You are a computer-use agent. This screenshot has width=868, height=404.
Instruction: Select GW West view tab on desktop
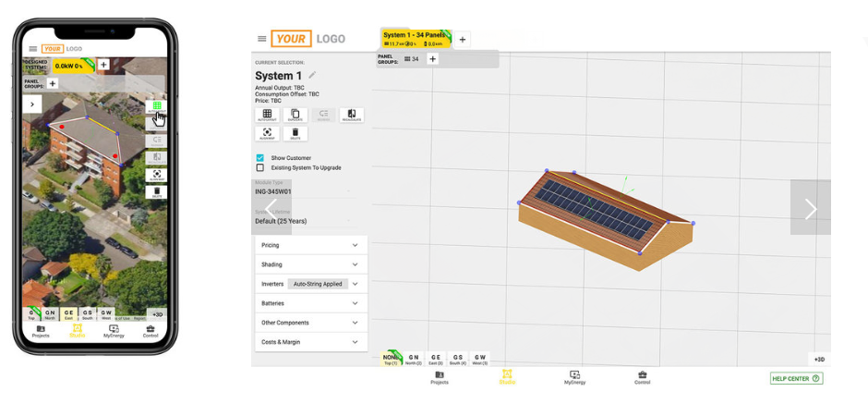[x=480, y=359]
